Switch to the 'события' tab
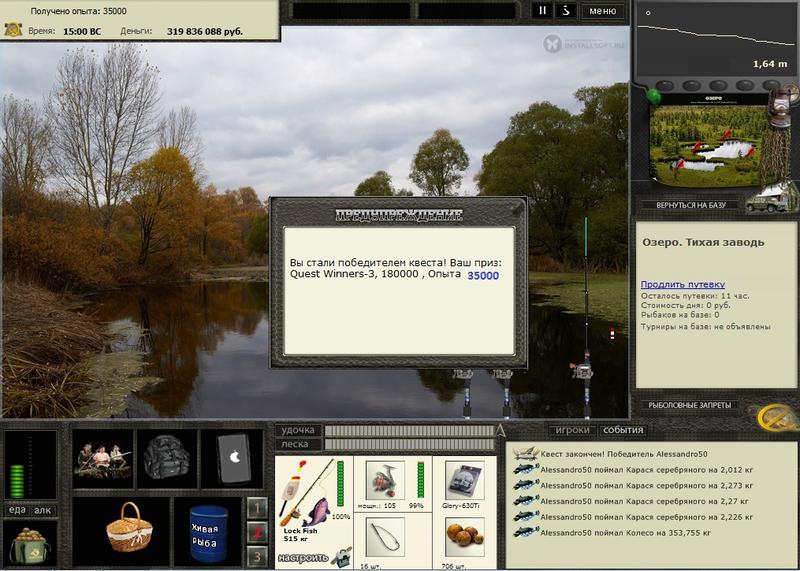800x571 pixels. tap(623, 430)
